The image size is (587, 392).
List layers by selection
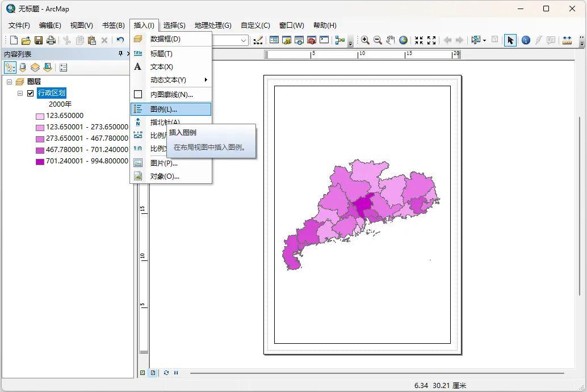click(x=48, y=68)
